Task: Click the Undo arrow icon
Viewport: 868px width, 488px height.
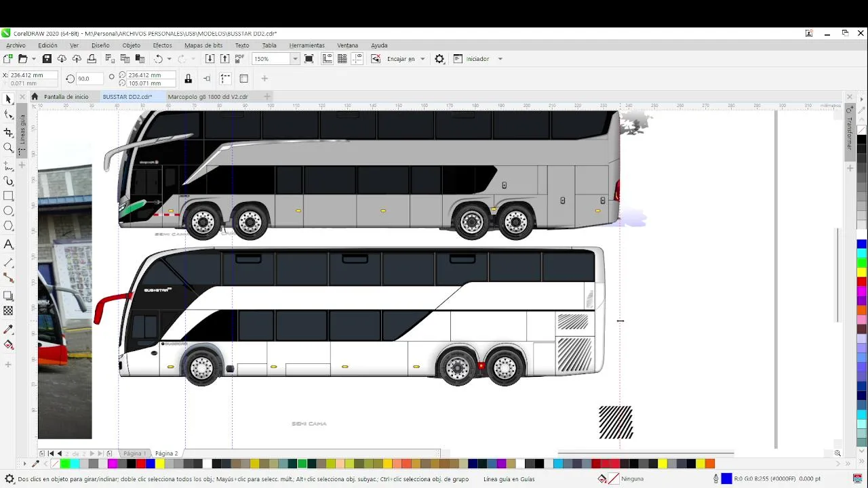Action: click(158, 59)
